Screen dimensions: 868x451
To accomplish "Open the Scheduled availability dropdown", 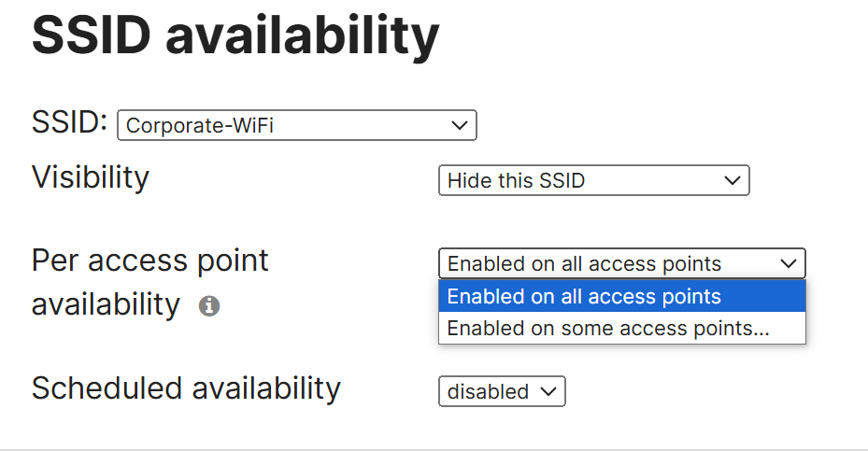I will pyautogui.click(x=502, y=391).
